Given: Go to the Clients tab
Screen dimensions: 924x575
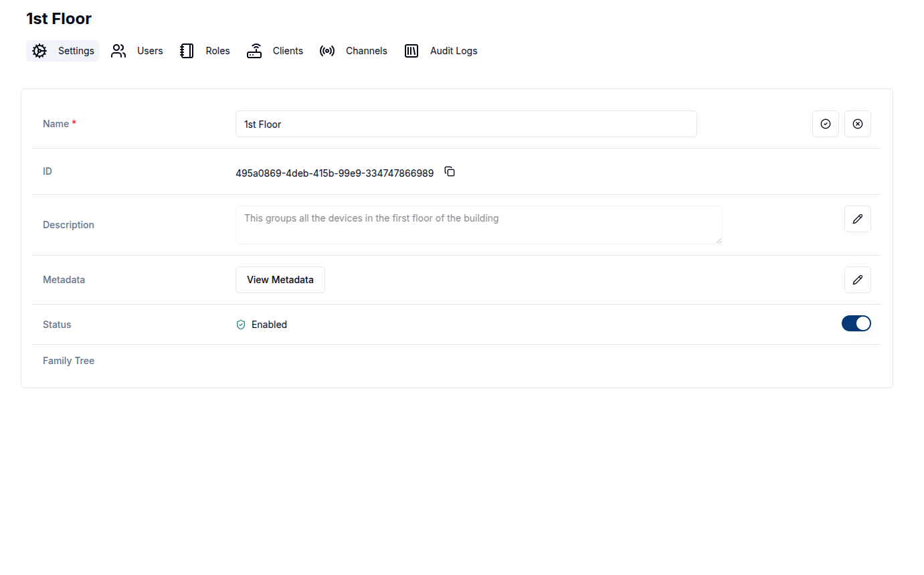Looking at the screenshot, I should click(x=275, y=51).
